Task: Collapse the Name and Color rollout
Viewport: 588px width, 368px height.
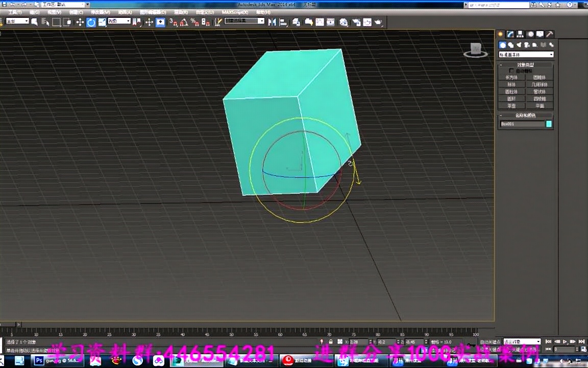Action: (x=525, y=116)
